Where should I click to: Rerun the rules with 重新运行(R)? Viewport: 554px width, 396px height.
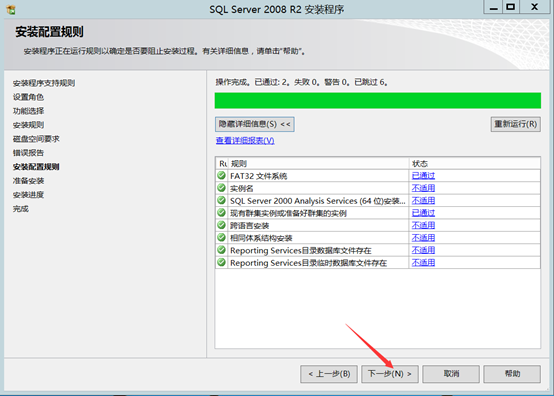(515, 124)
